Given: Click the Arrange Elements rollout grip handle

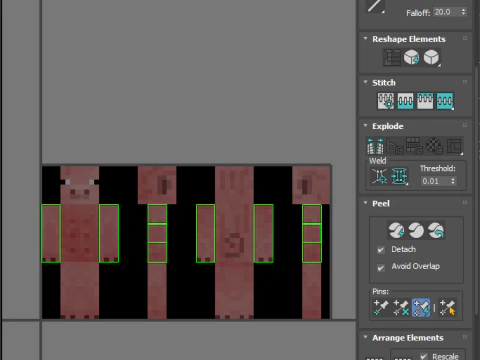Looking at the screenshot, I should click(x=465, y=337).
